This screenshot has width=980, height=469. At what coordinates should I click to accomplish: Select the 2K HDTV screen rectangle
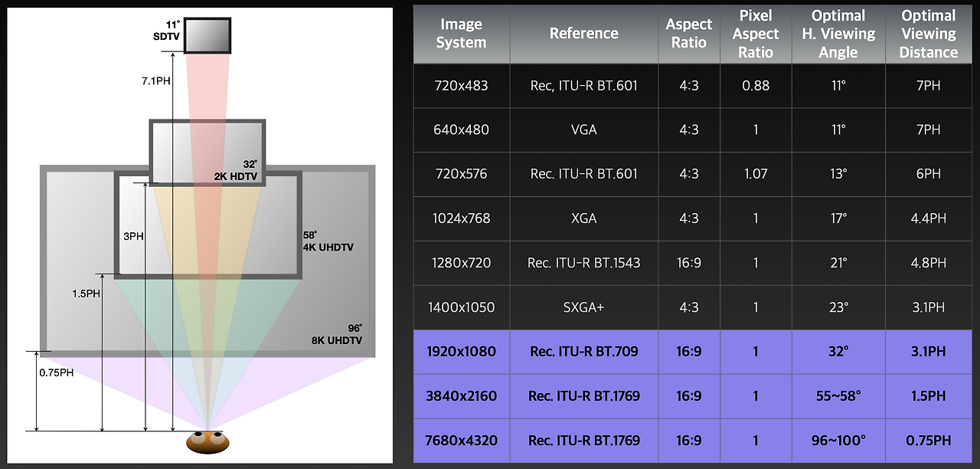(x=207, y=152)
